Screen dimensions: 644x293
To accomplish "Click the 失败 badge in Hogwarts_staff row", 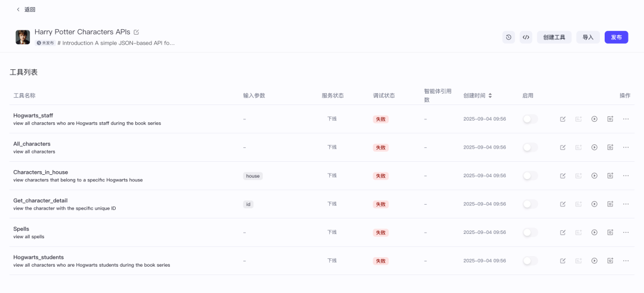I will click(380, 119).
